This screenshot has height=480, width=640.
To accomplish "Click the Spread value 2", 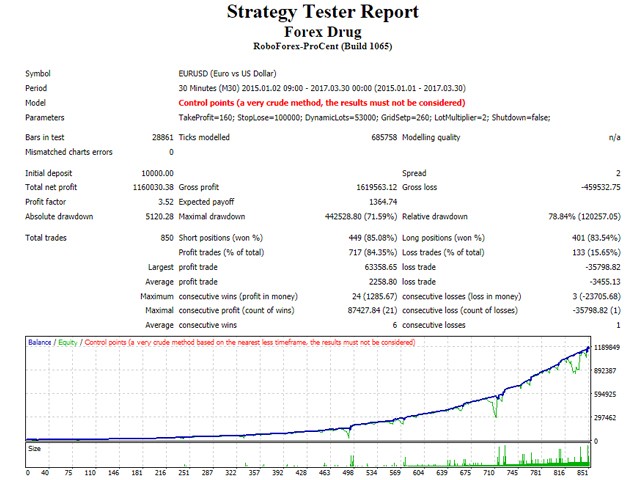I will tap(618, 173).
